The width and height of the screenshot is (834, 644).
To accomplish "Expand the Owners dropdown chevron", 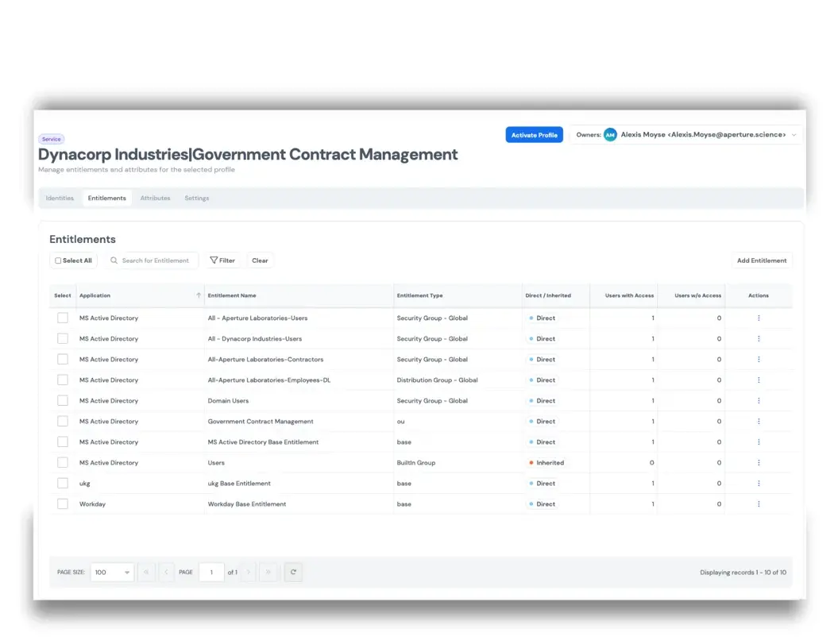I will (x=793, y=135).
